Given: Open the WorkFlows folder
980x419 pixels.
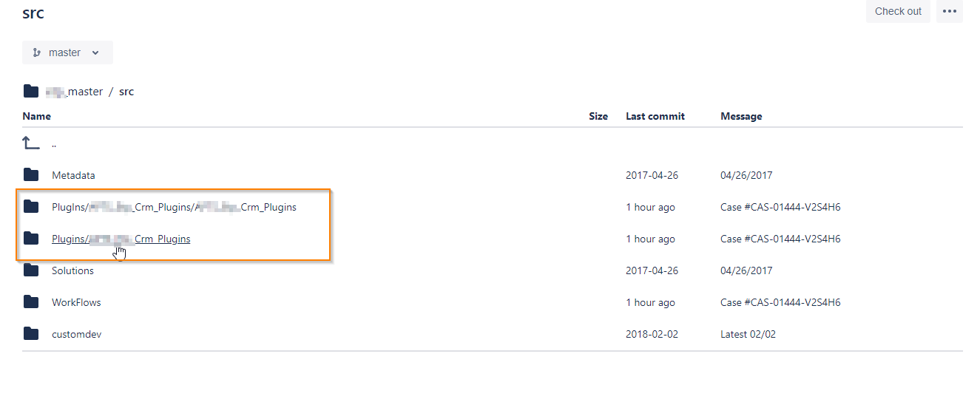Looking at the screenshot, I should 76,302.
